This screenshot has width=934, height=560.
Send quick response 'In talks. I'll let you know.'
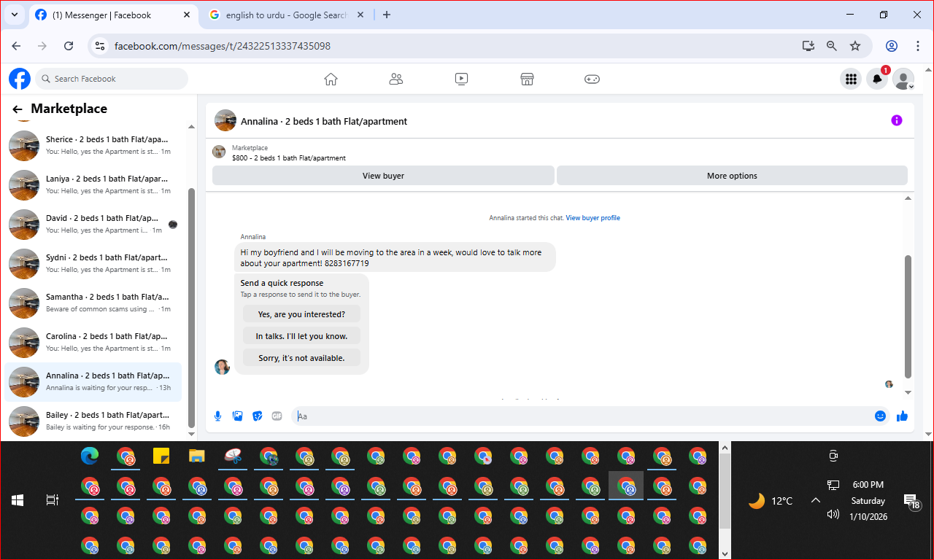tap(301, 336)
